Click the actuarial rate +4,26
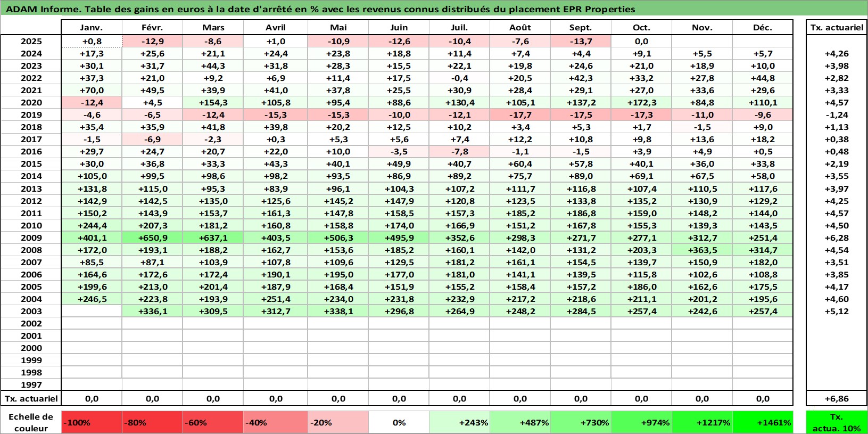Image resolution: width=868 pixels, height=434 pixels. (837, 54)
